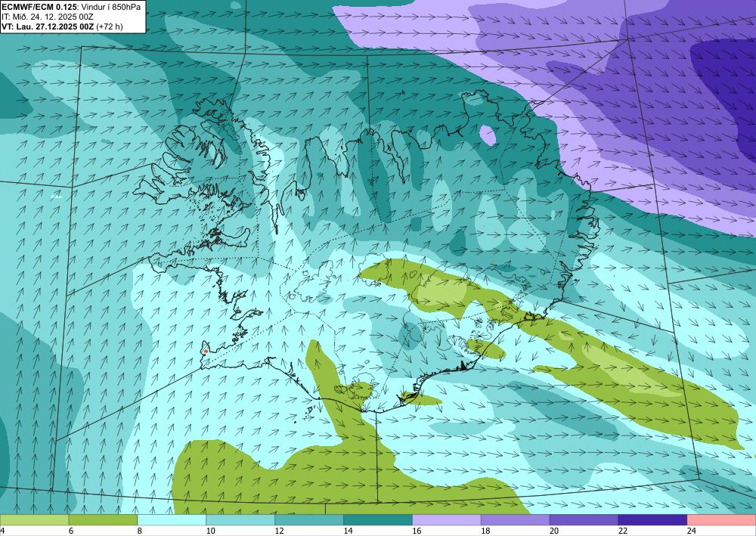
Task: Click the medium purple 20–22 legend swatch
Action: click(x=584, y=520)
